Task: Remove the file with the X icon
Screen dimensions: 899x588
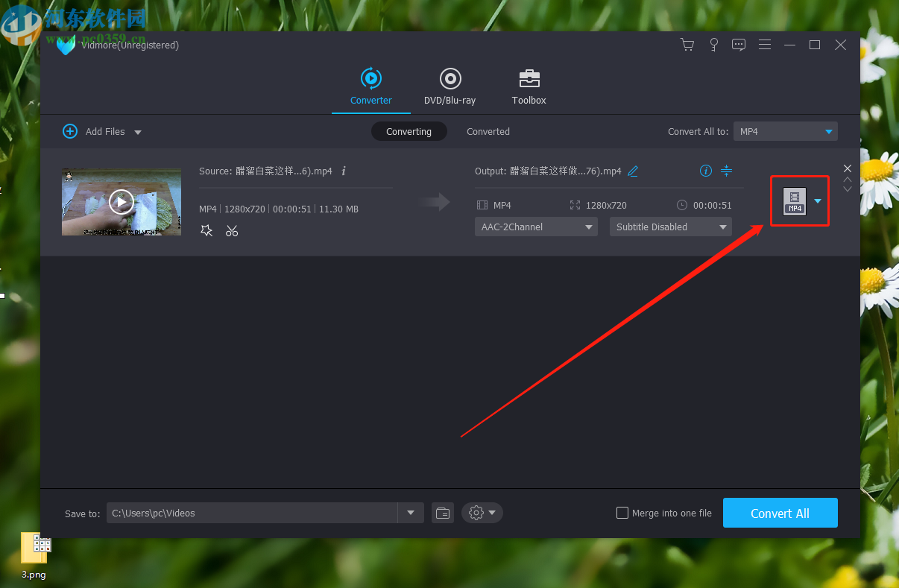Action: coord(847,168)
